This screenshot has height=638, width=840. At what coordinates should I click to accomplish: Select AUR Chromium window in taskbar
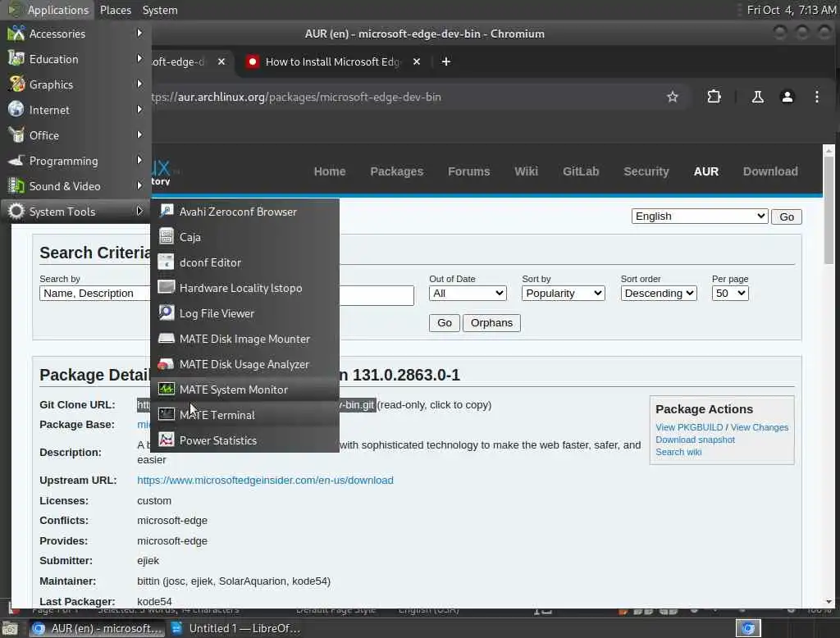(97, 628)
